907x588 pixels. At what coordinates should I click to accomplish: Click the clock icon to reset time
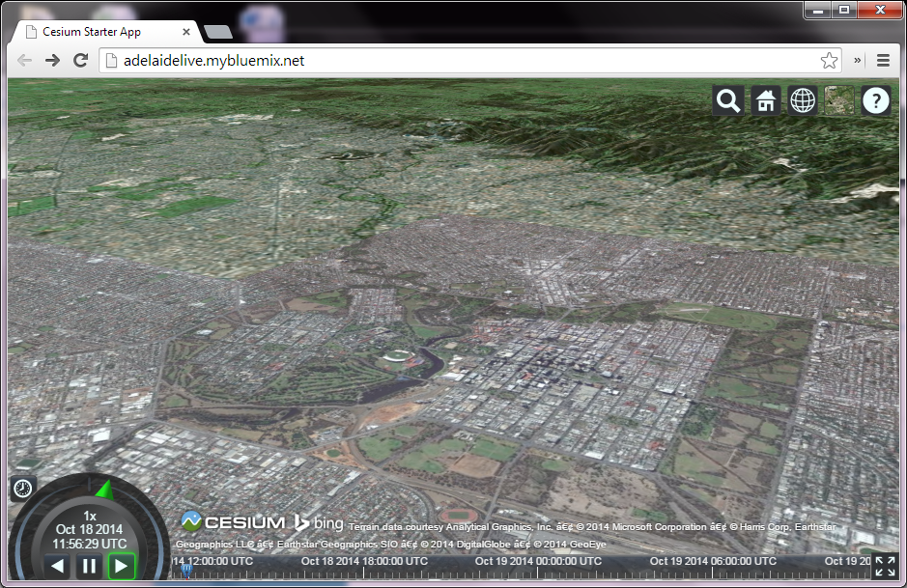point(23,489)
